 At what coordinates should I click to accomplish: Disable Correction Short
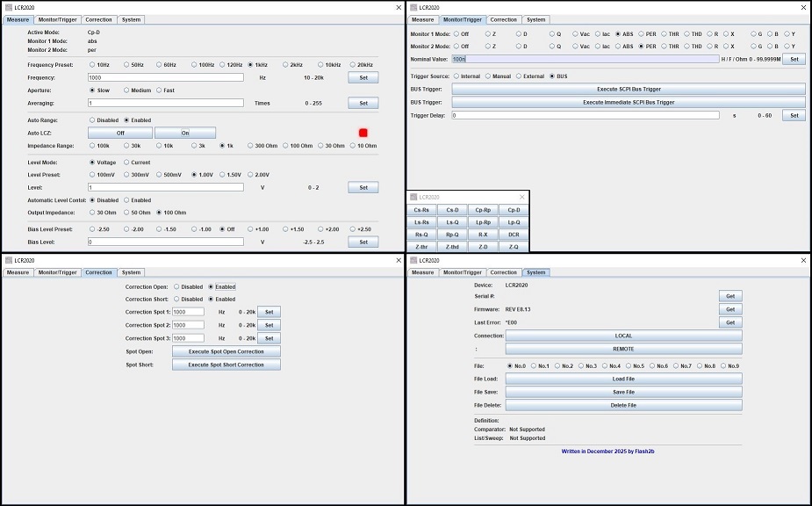click(x=176, y=300)
